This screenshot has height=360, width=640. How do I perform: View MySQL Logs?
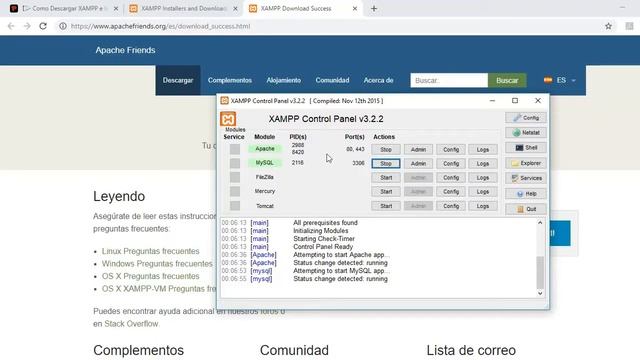point(483,164)
